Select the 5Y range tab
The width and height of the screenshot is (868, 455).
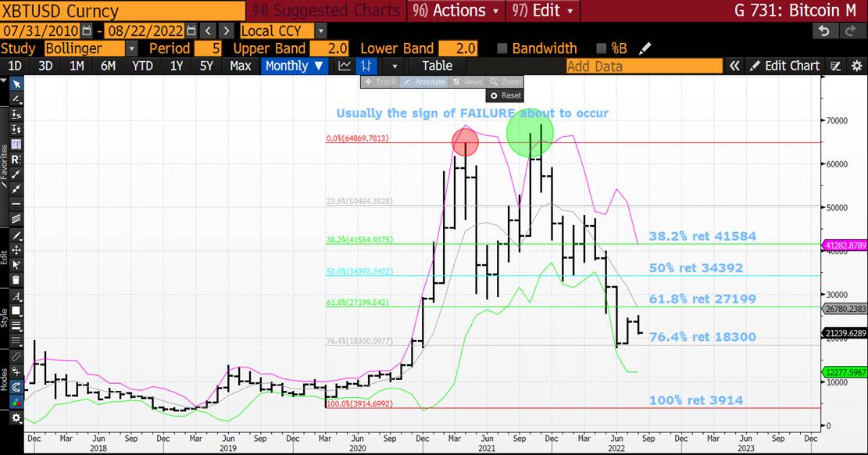point(206,66)
